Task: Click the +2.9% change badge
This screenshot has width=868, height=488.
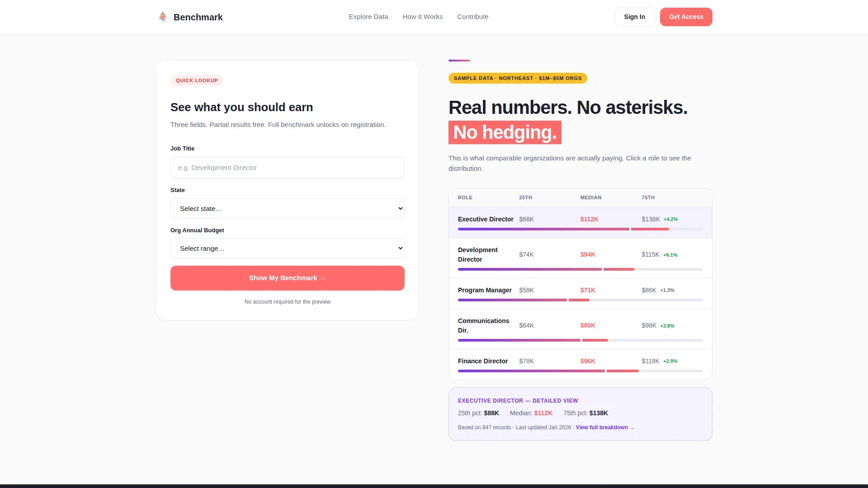Action: (x=670, y=361)
